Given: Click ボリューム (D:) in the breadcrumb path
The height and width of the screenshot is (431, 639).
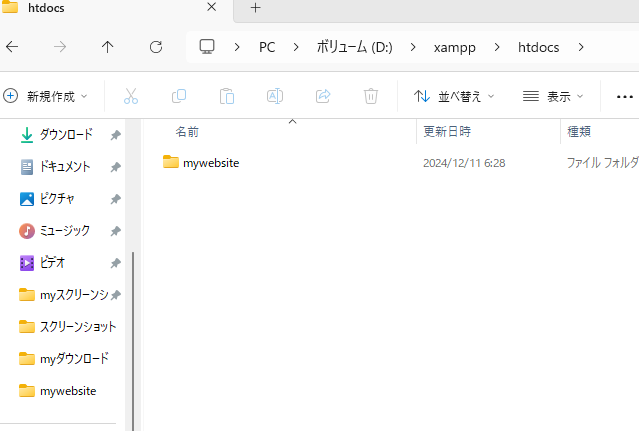Looking at the screenshot, I should click(x=356, y=47).
